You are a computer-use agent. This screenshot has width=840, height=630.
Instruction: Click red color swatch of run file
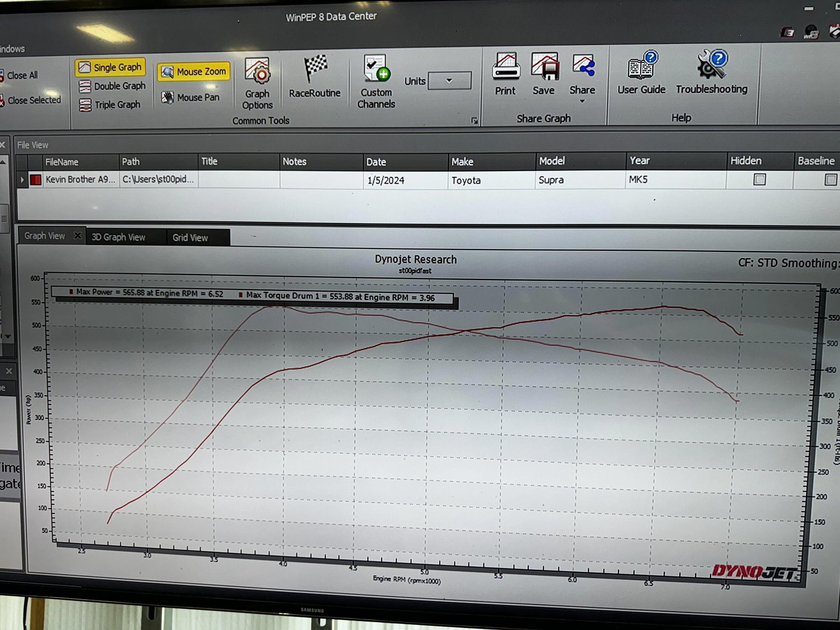click(x=36, y=180)
